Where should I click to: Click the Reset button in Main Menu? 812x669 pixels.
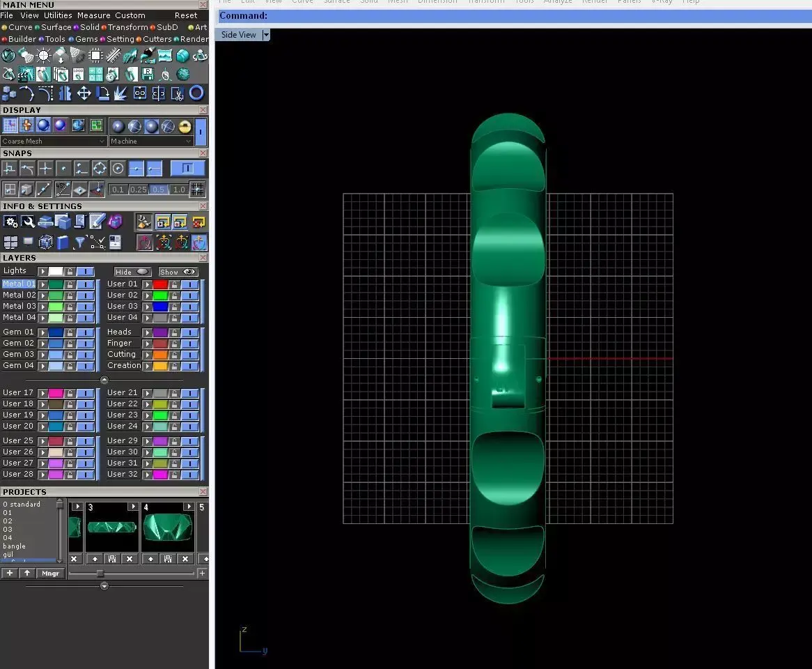click(x=186, y=15)
